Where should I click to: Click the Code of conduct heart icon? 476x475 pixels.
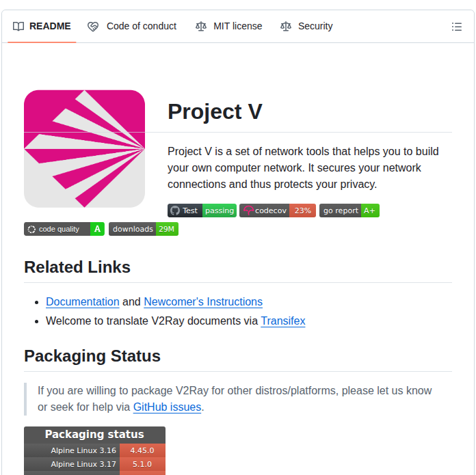pyautogui.click(x=93, y=27)
